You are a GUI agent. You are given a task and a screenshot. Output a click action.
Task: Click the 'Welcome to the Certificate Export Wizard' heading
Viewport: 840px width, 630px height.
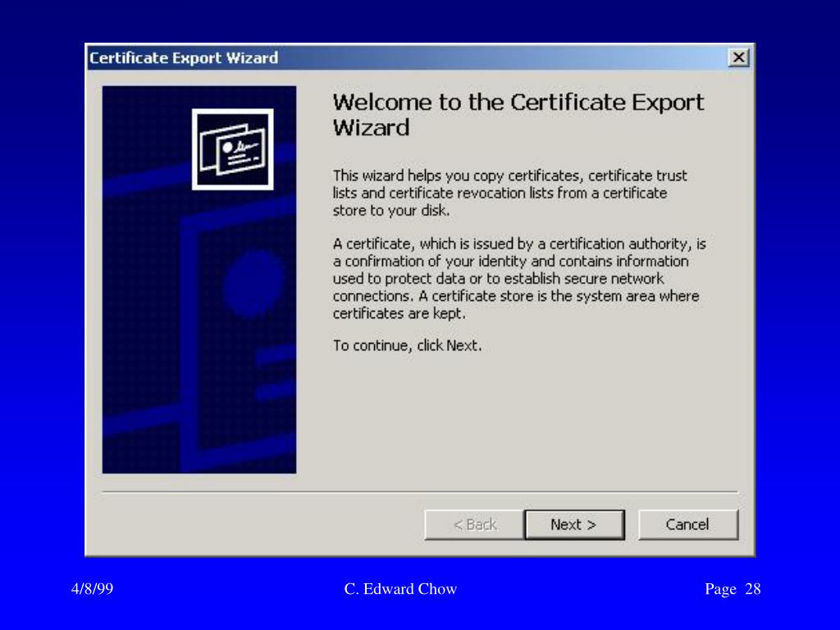coord(518,115)
